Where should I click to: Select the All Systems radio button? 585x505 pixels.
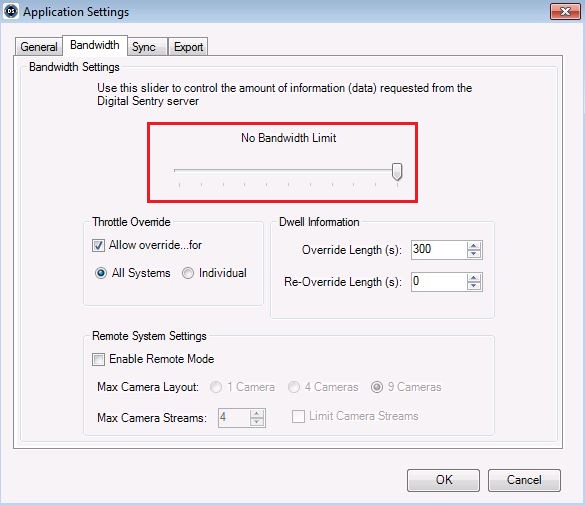[x=101, y=273]
